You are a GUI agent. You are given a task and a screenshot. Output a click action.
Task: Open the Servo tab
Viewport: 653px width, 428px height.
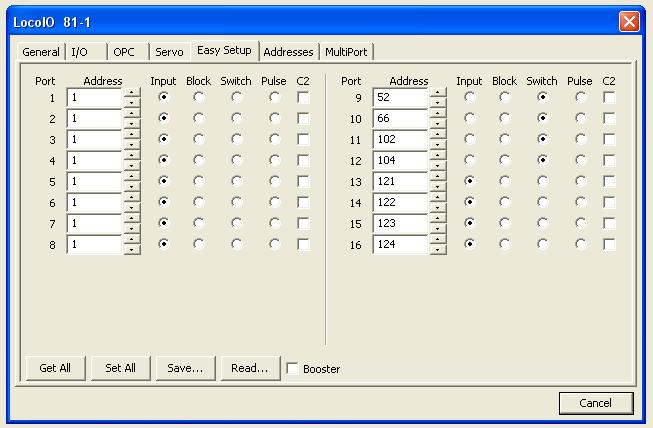click(x=169, y=52)
